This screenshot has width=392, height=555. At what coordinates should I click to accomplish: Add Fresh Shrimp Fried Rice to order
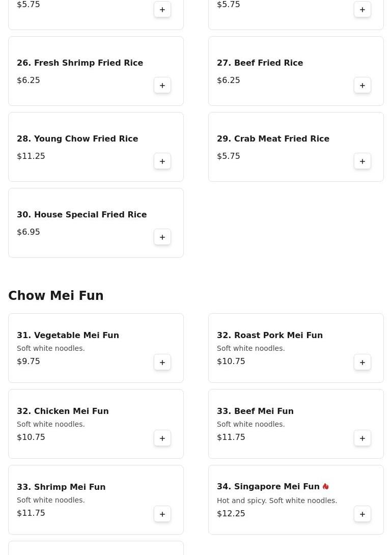[x=162, y=86]
